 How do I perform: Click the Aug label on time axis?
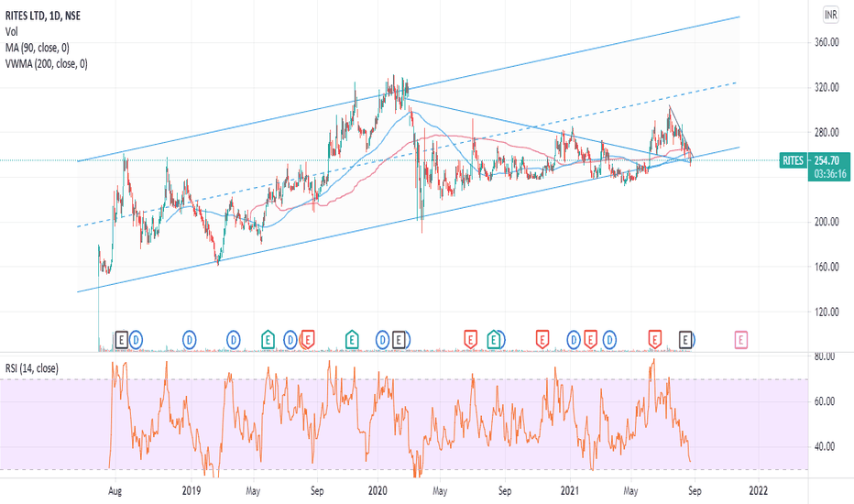[115, 491]
